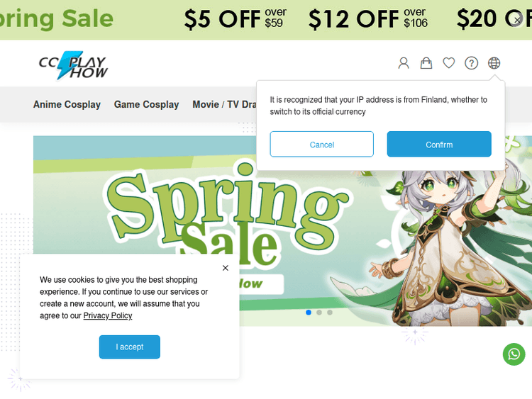
Task: Click the CosplayHow logo
Action: [73, 65]
